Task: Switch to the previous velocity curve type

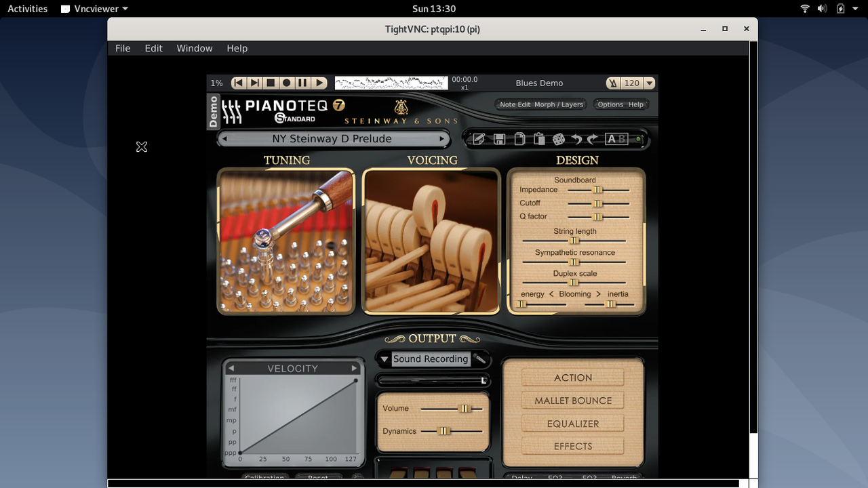Action: 231,368
